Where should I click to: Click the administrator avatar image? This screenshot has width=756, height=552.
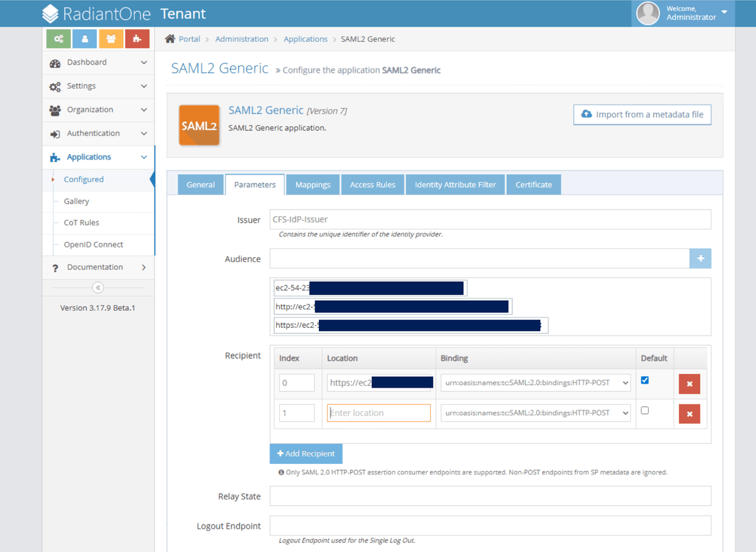click(647, 13)
